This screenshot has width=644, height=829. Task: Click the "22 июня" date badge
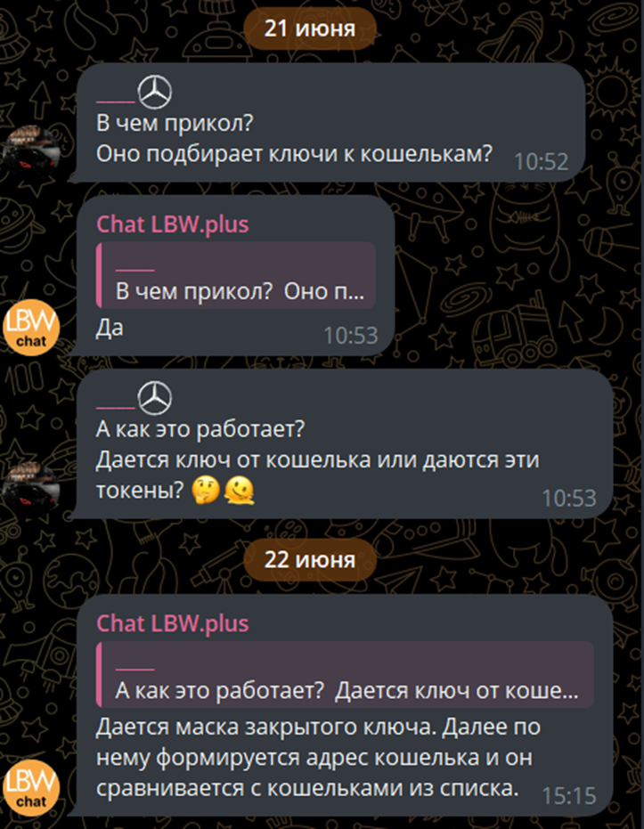coord(310,560)
